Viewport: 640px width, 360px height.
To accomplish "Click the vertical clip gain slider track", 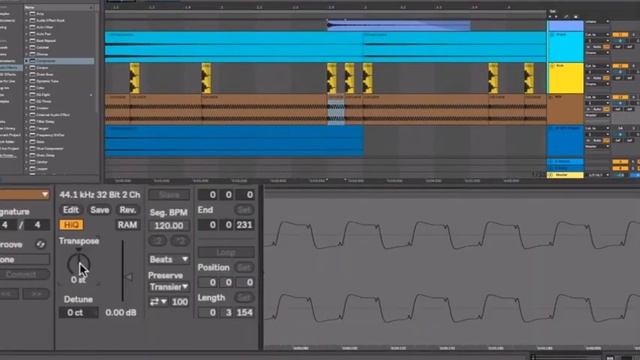I will (122, 271).
